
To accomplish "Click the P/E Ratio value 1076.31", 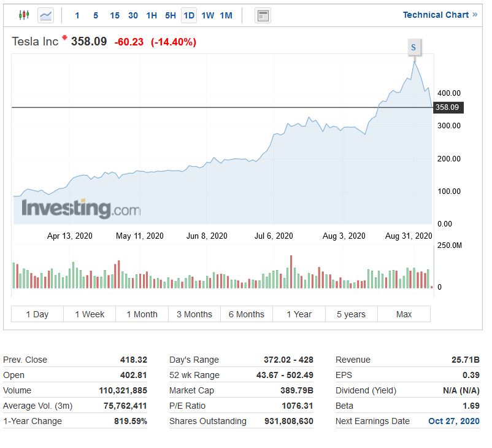I will point(298,406).
